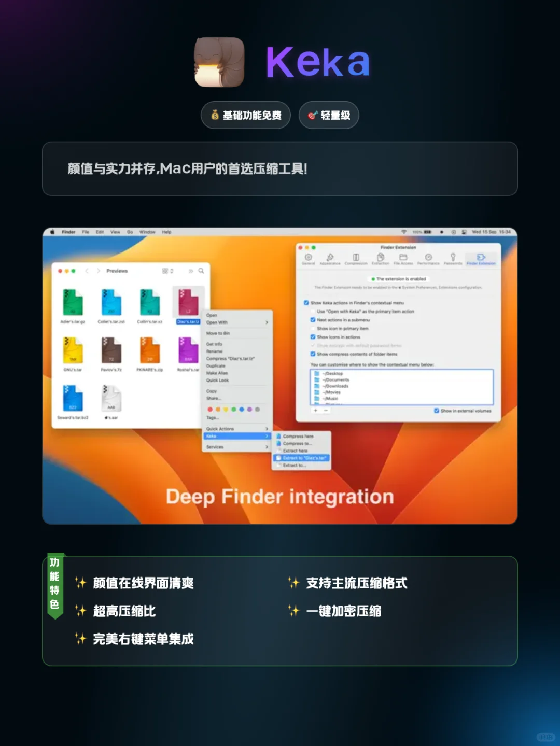This screenshot has height=746, width=560.
Task: Toggle Show in external volumes checkbox
Action: 437,411
